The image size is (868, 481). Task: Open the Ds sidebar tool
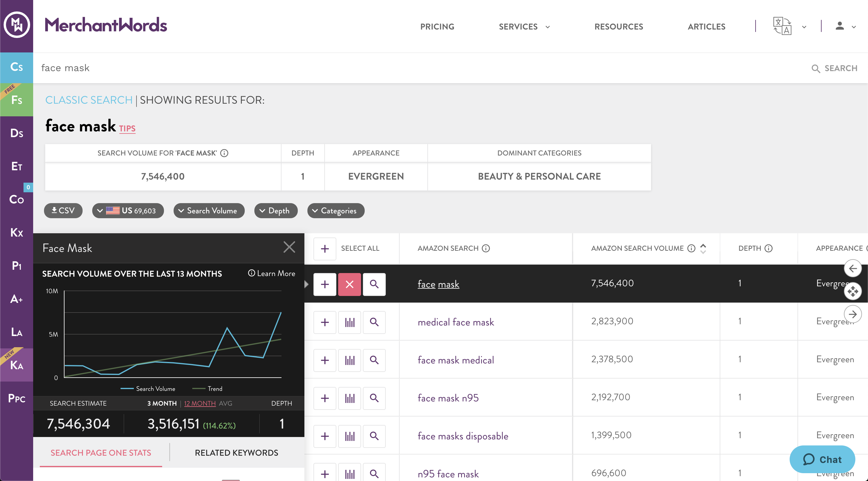point(17,133)
